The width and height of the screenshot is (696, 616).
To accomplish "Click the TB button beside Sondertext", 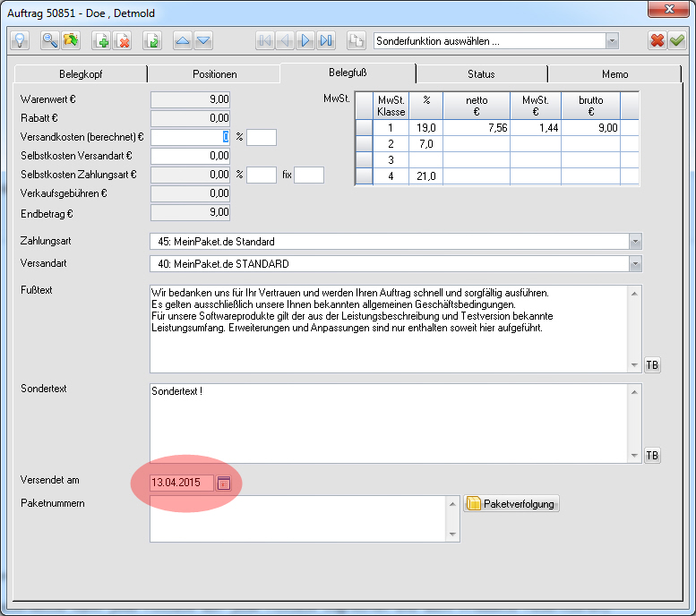I will pos(652,456).
